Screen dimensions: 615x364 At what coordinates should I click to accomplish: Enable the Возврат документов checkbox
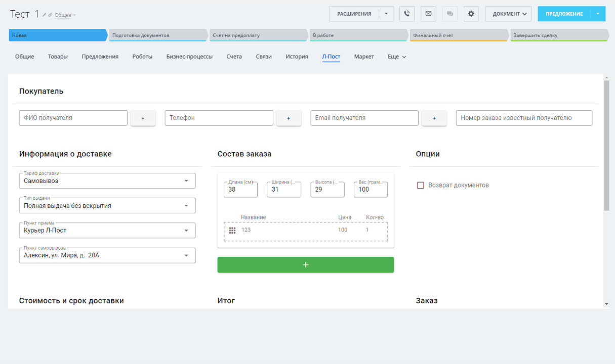(420, 185)
